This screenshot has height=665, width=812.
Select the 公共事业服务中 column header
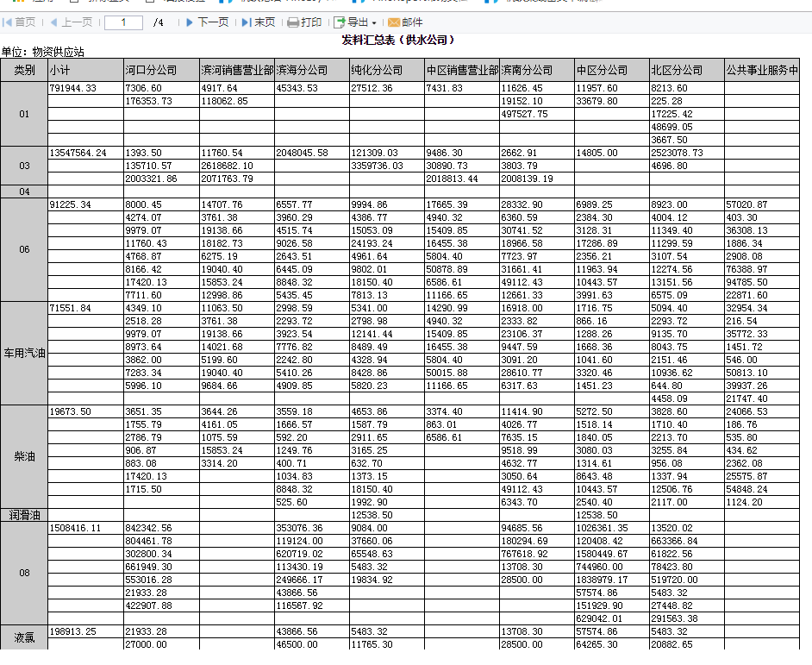pos(762,70)
